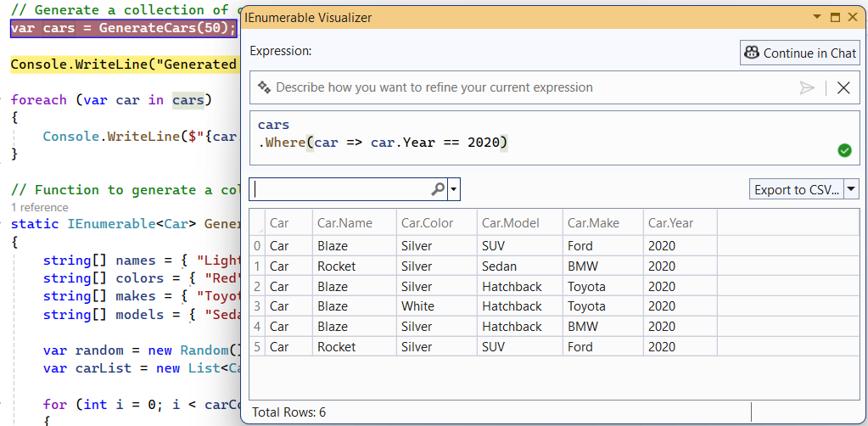Click the Export to CSV button
This screenshot has width=868, height=426.
coord(796,189)
